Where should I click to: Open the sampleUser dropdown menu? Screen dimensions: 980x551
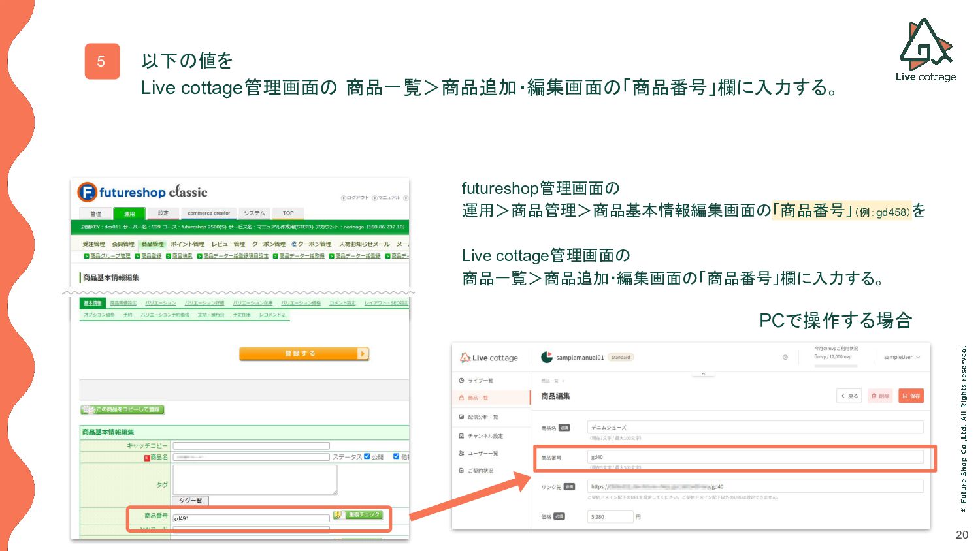[x=902, y=357]
